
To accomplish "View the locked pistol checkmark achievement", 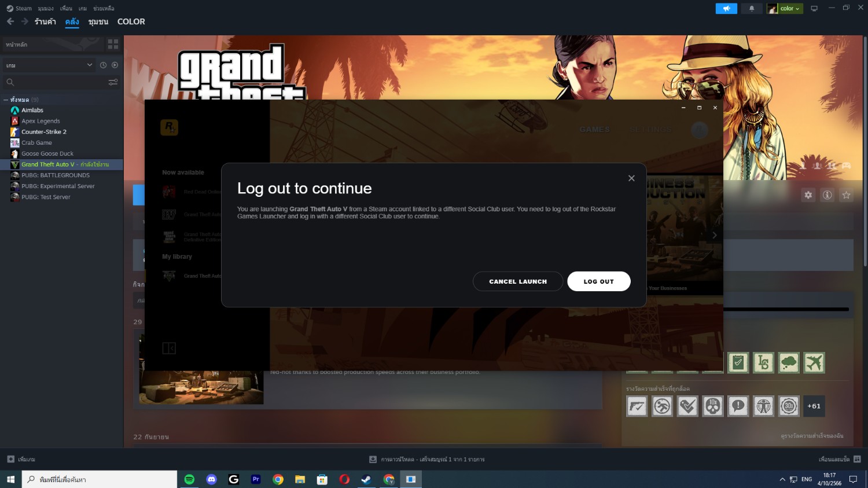I will coord(637,406).
